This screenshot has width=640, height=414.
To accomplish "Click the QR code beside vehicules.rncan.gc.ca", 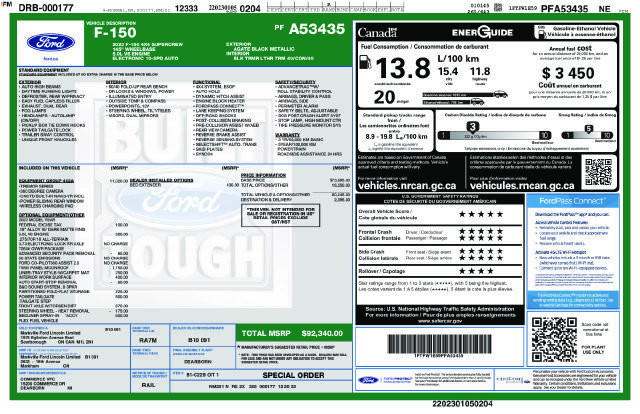I will click(x=598, y=172).
